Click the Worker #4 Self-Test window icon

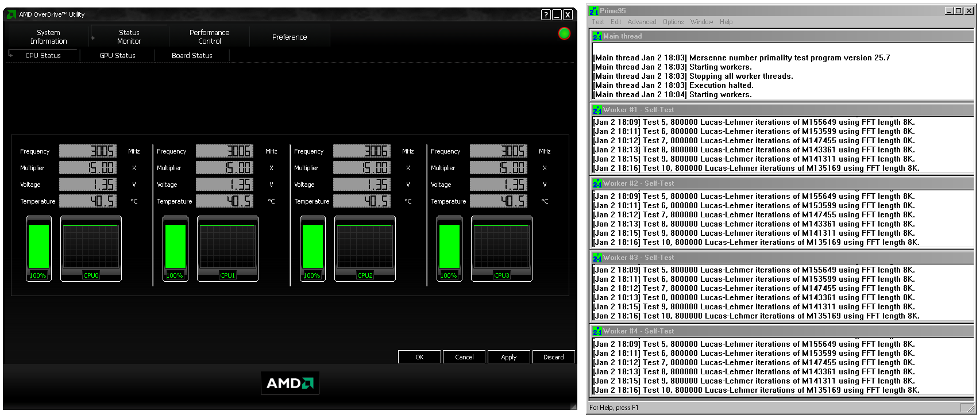point(597,331)
